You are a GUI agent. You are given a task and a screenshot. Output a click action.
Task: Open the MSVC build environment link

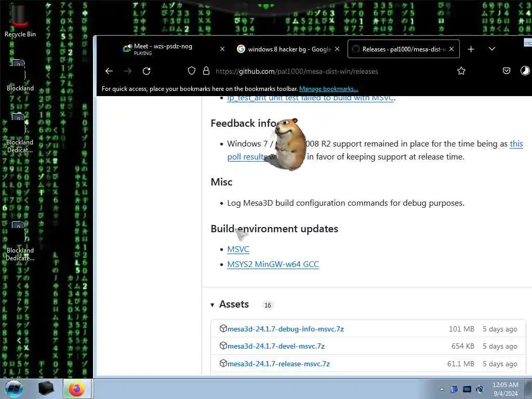[x=238, y=249]
